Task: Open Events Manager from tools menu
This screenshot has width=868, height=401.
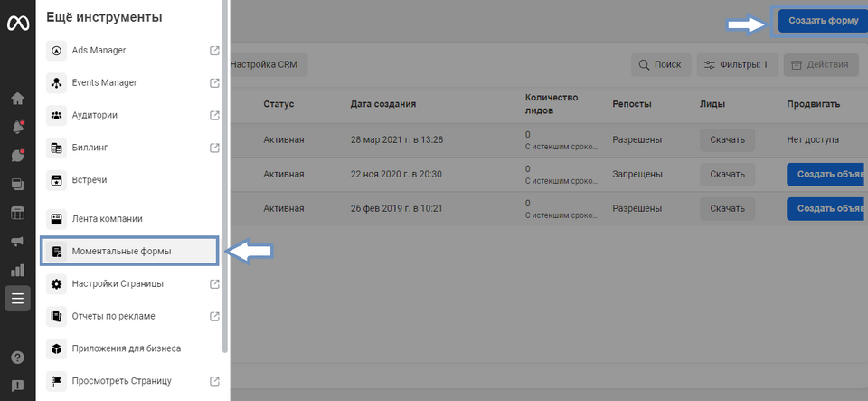Action: [104, 82]
